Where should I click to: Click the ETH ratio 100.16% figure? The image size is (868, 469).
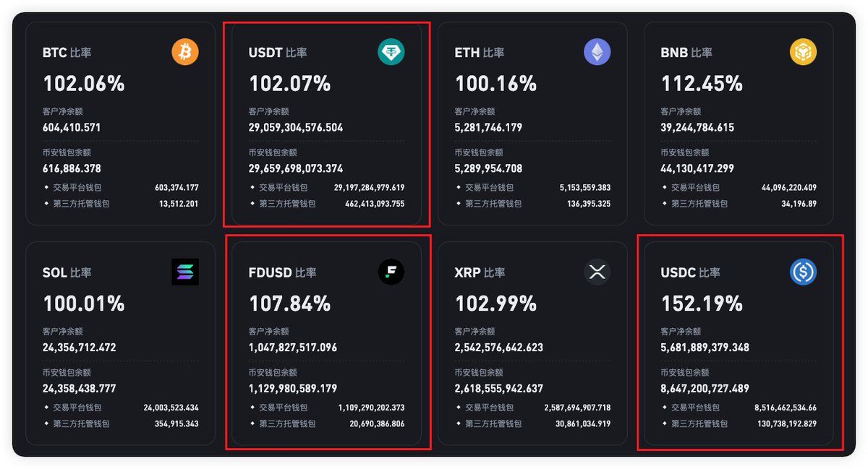496,84
